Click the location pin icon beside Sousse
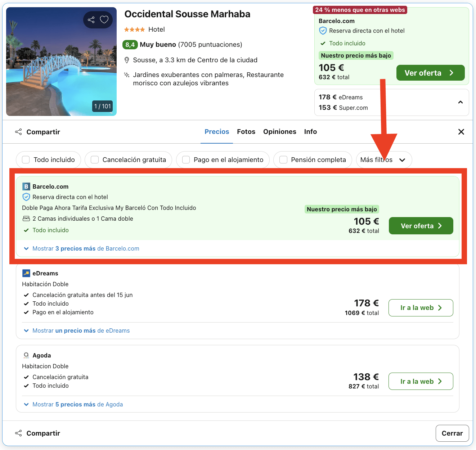Image resolution: width=476 pixels, height=450 pixels. point(127,60)
